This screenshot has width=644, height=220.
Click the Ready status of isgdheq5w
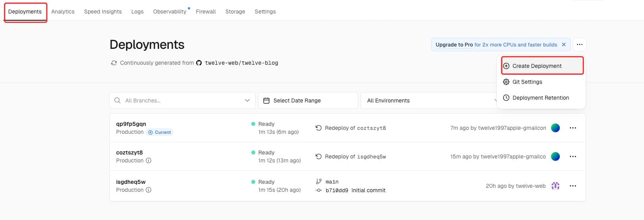pos(263,182)
